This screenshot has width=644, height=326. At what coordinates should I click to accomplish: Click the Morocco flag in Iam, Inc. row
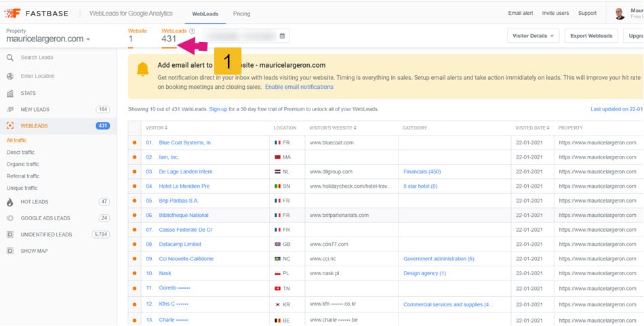pyautogui.click(x=278, y=157)
